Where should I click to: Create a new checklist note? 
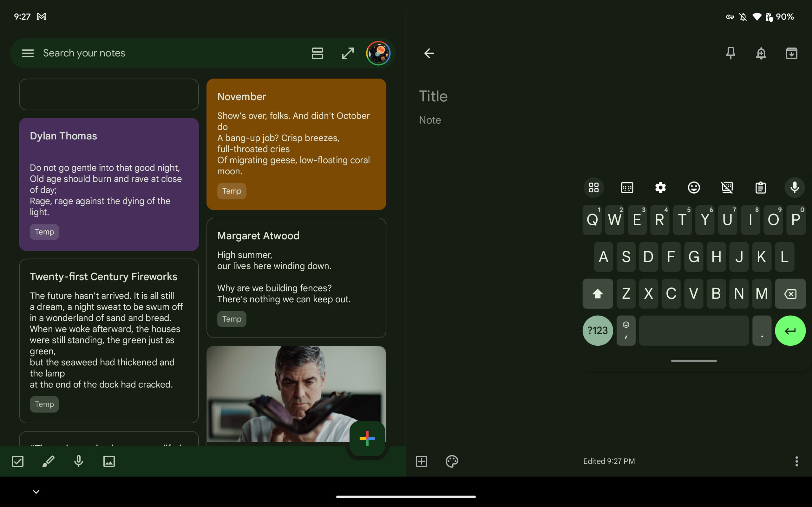(18, 461)
